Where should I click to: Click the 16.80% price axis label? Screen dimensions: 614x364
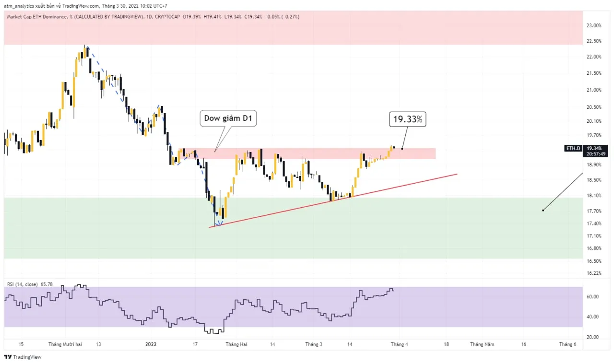pos(594,248)
